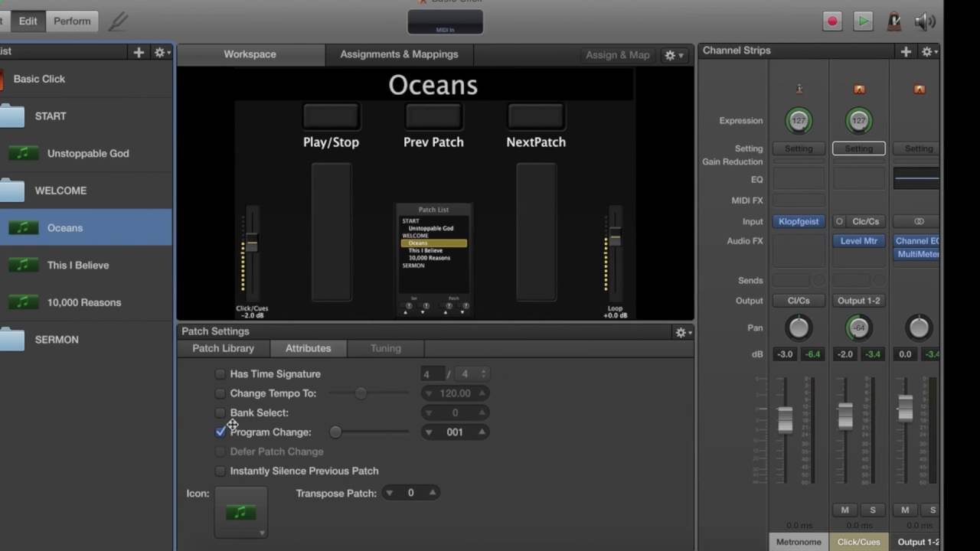This screenshot has height=551, width=980.
Task: Click the Program Change slider handle
Action: [x=335, y=432]
